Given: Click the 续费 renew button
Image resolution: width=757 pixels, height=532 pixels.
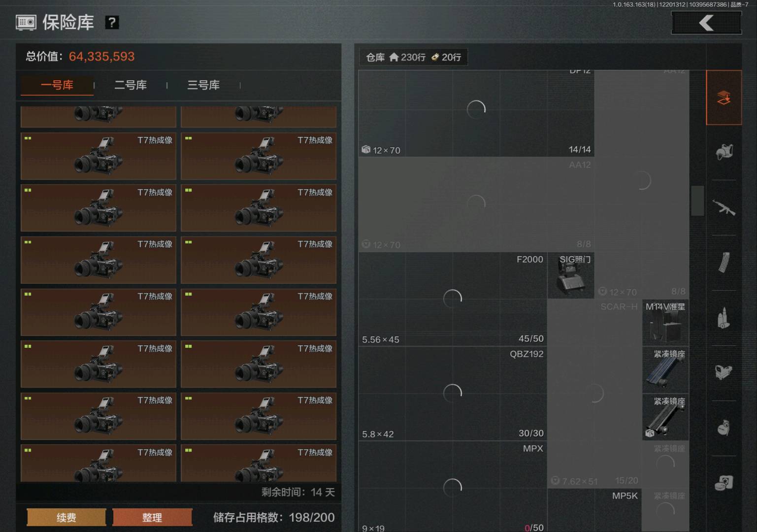Looking at the screenshot, I should (x=66, y=517).
